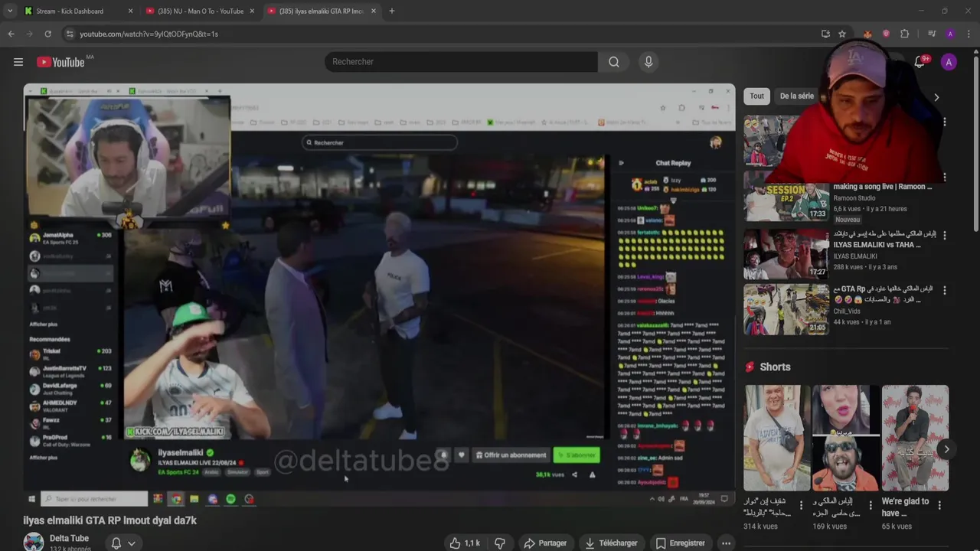Save video with Enregistrer
980x551 pixels.
point(680,543)
